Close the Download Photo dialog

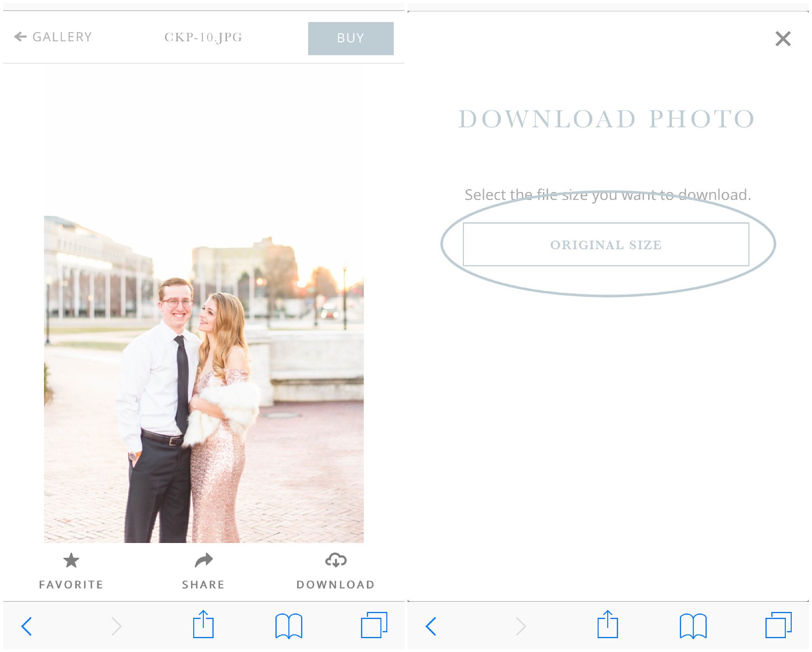pyautogui.click(x=783, y=39)
